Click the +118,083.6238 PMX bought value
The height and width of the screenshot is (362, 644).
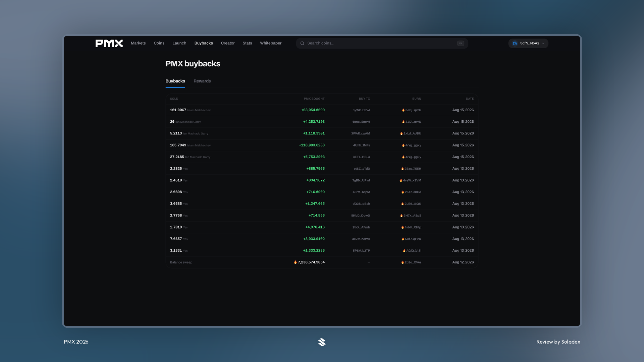[x=312, y=145]
